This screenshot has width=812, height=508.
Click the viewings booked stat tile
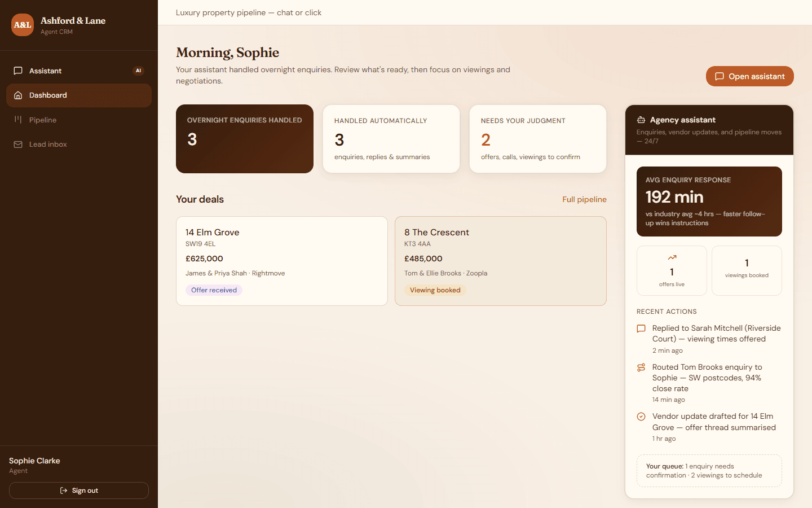747,270
